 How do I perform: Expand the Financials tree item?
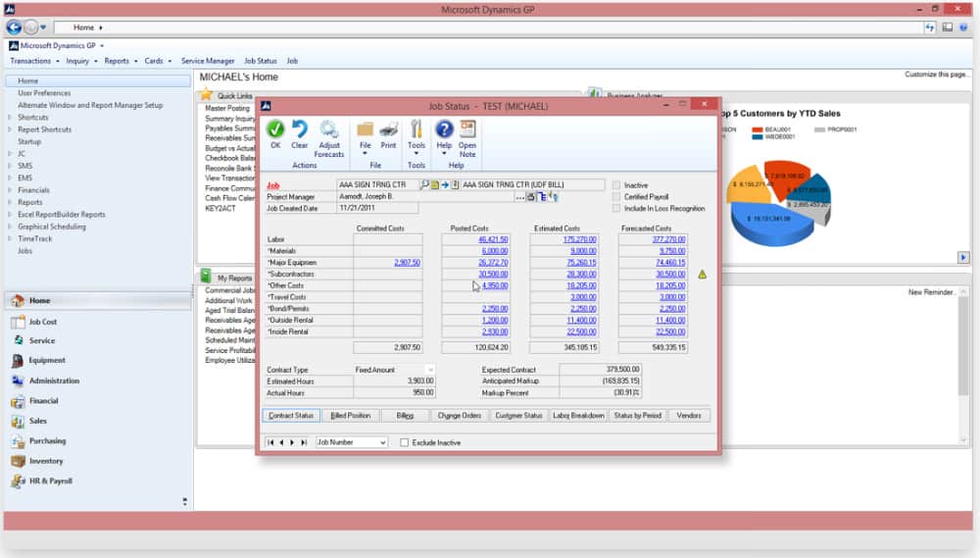pos(10,190)
